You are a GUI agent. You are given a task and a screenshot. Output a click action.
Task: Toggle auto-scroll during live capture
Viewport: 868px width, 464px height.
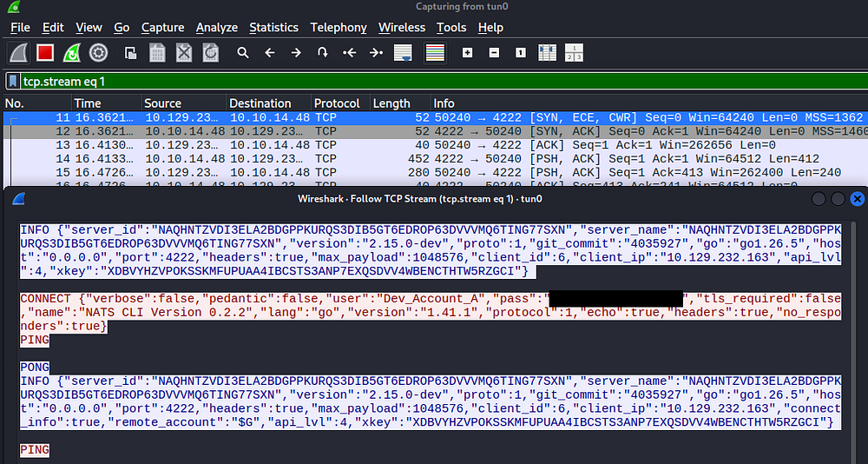click(x=403, y=53)
